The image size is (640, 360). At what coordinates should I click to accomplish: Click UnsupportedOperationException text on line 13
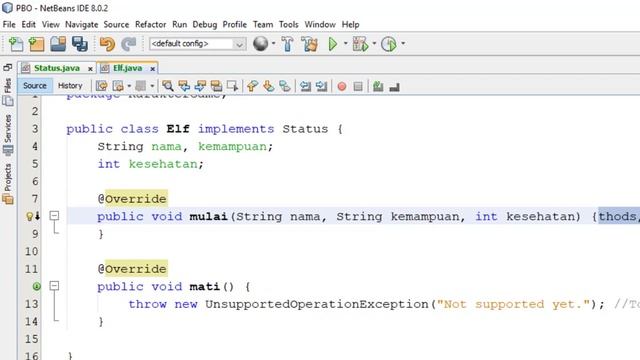pyautogui.click(x=317, y=304)
